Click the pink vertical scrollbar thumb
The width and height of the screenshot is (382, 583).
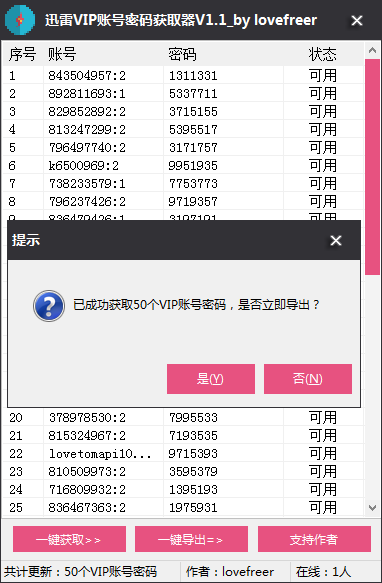(x=372, y=167)
